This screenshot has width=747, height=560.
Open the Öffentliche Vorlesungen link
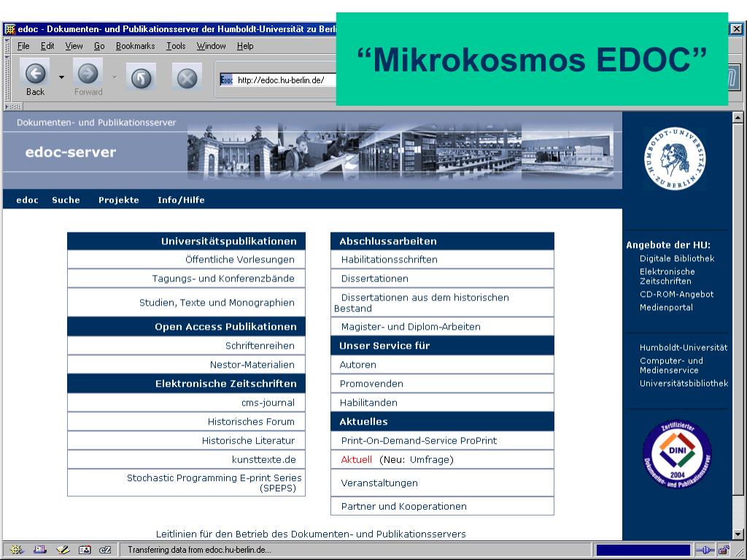(239, 260)
